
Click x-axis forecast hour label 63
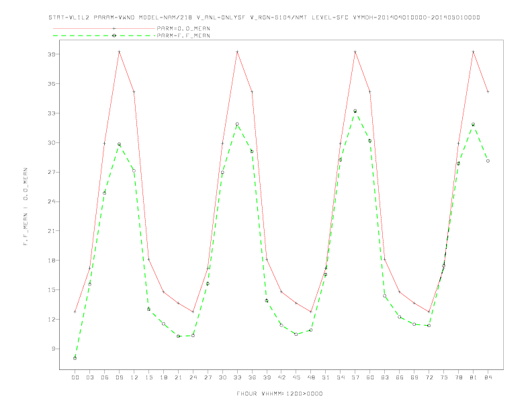point(385,377)
